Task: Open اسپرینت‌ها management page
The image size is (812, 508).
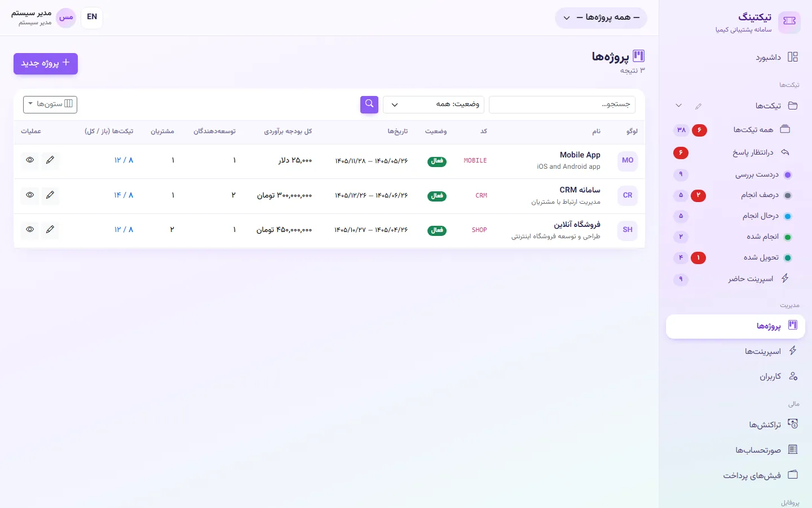Action: (735, 351)
